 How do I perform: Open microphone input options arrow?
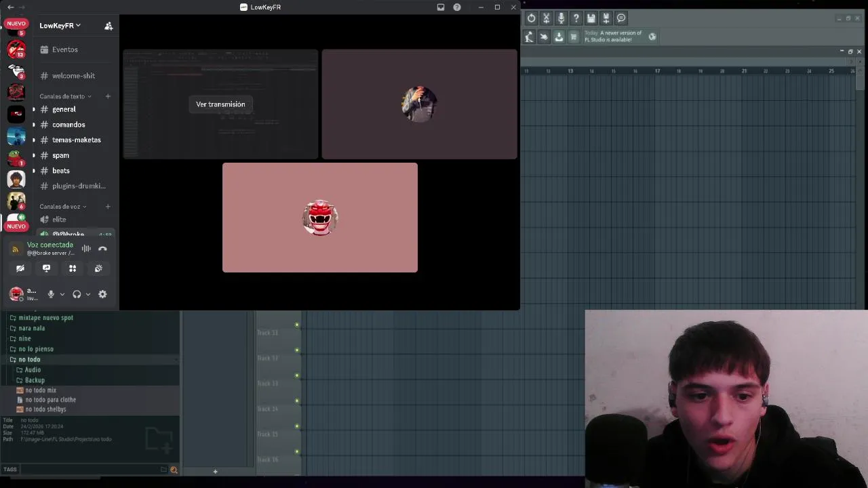(x=62, y=294)
